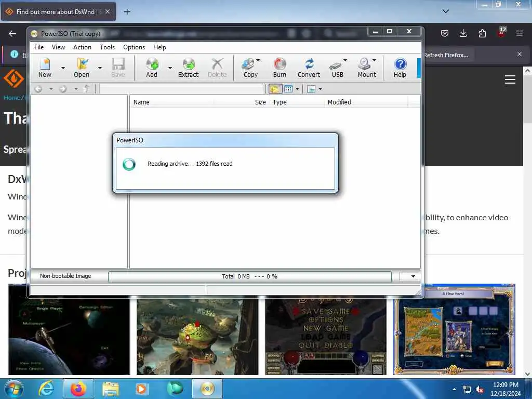Click the Back navigation arrow in PowerISO
The height and width of the screenshot is (399, 532).
coord(38,89)
